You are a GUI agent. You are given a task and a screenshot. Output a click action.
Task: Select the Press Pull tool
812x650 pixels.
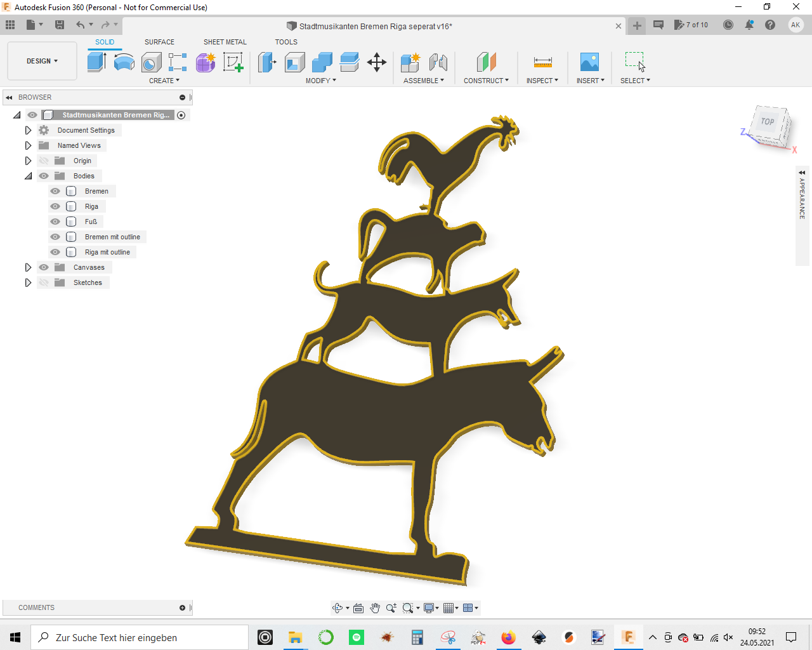point(267,62)
